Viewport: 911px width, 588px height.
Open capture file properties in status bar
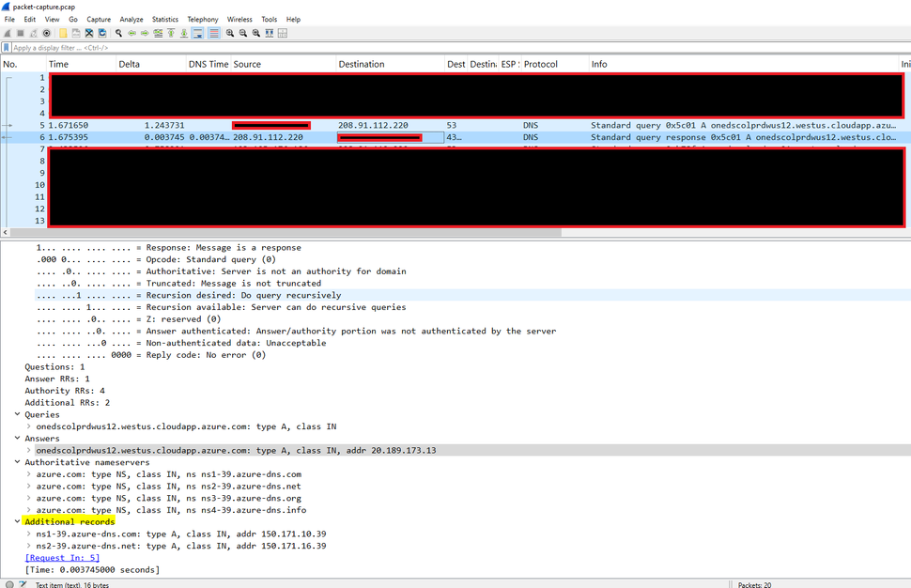(23, 584)
